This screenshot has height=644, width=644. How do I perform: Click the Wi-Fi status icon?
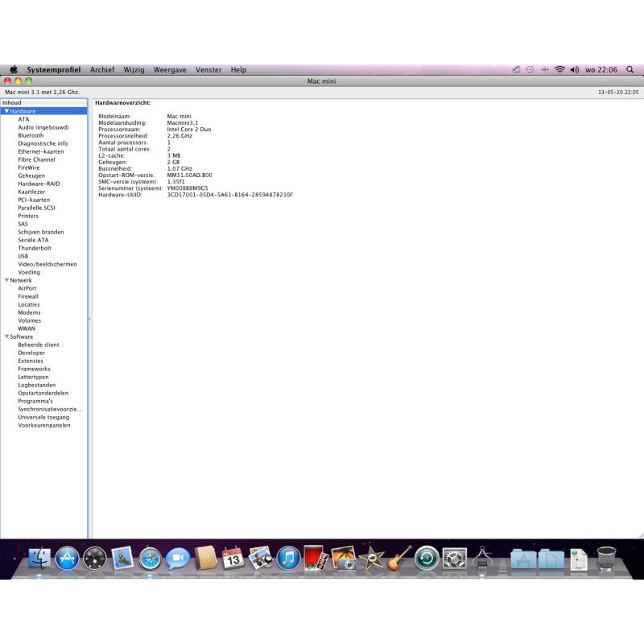click(x=559, y=70)
